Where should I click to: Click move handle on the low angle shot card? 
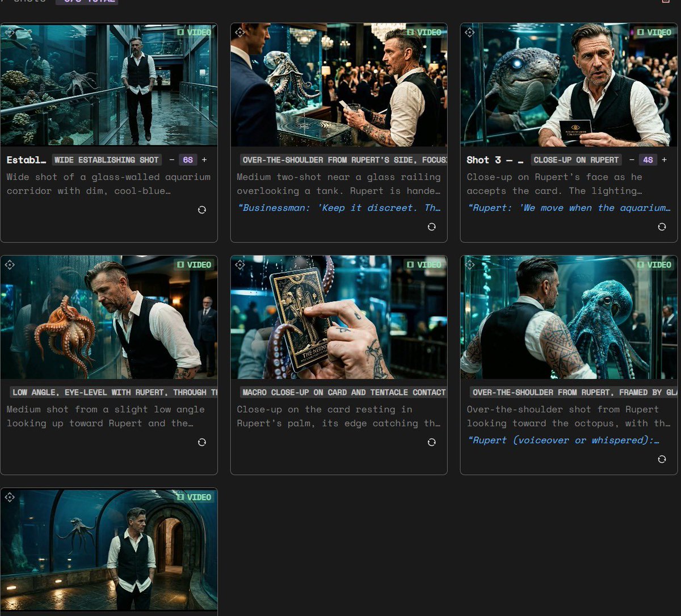(10, 265)
